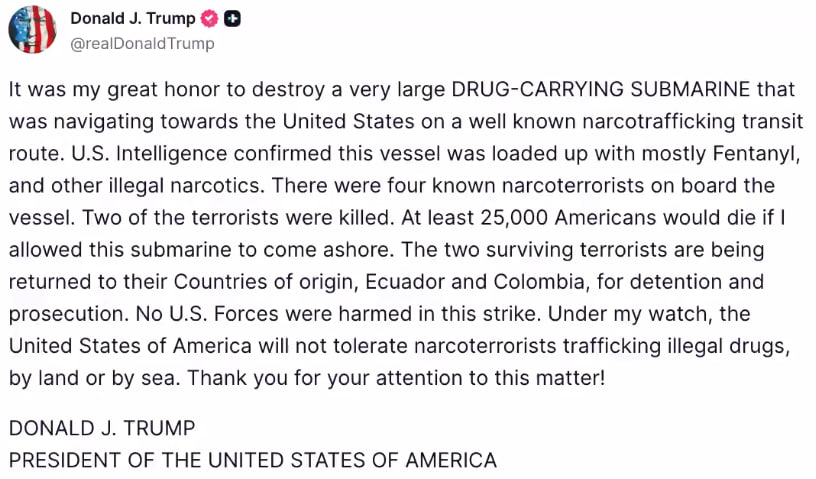Click the red verified checkmark badge
Screen dimensions: 816x479
pos(209,19)
